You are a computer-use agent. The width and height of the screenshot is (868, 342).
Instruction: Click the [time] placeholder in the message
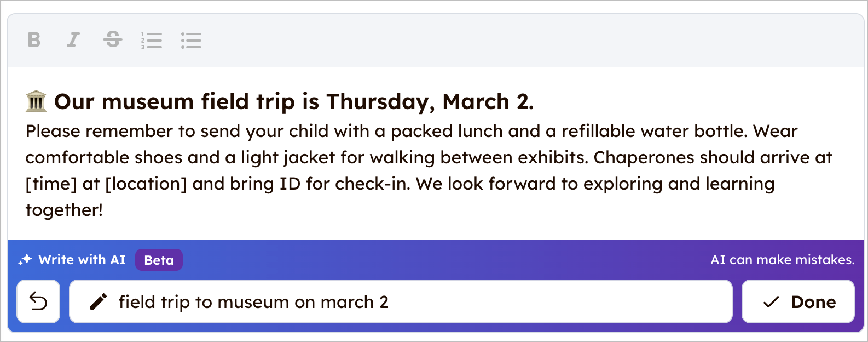(x=51, y=184)
